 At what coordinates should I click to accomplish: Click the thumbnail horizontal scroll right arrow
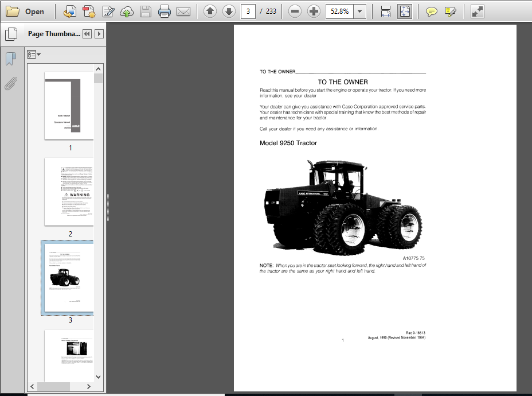pyautogui.click(x=89, y=386)
